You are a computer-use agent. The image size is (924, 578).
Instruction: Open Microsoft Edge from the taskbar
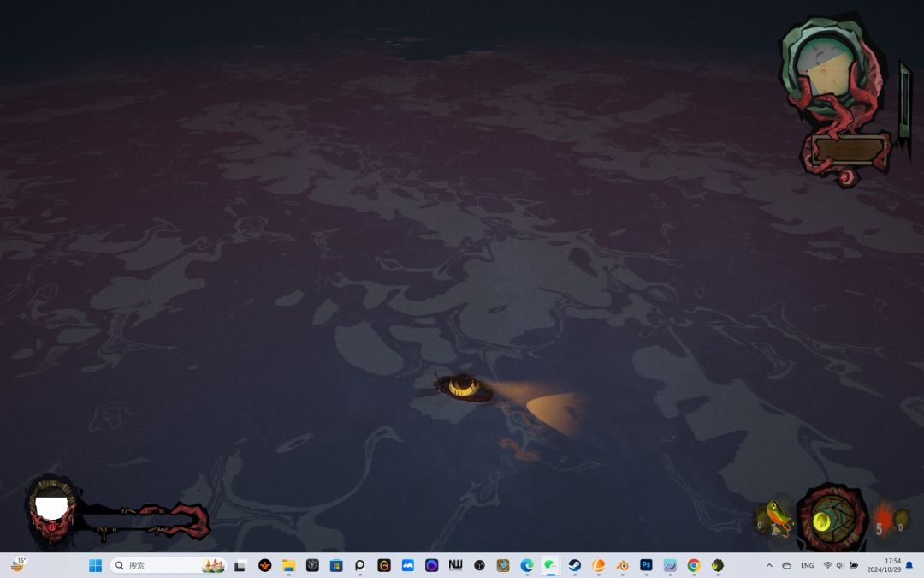[x=527, y=566]
